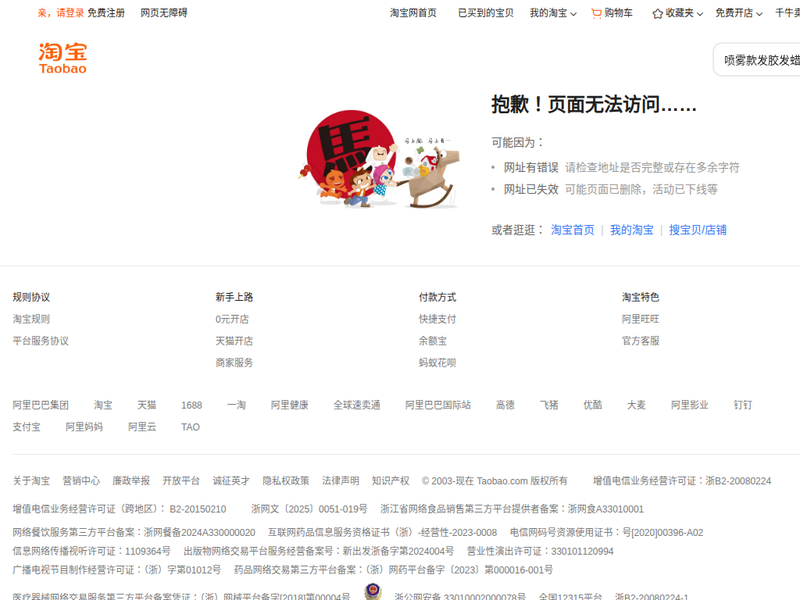800x600 pixels.
Task: Expand the 我的淘宝 dropdown in top bar
Action: click(553, 13)
